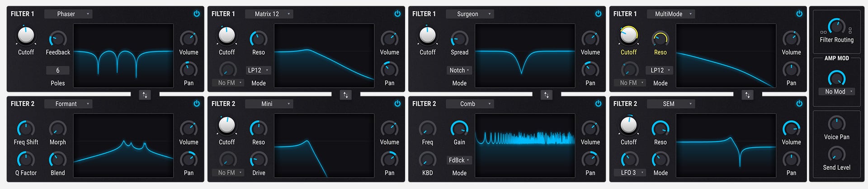Click the SEM Cutoff knob
Screen dimensions: 868x189
pyautogui.click(x=628, y=125)
